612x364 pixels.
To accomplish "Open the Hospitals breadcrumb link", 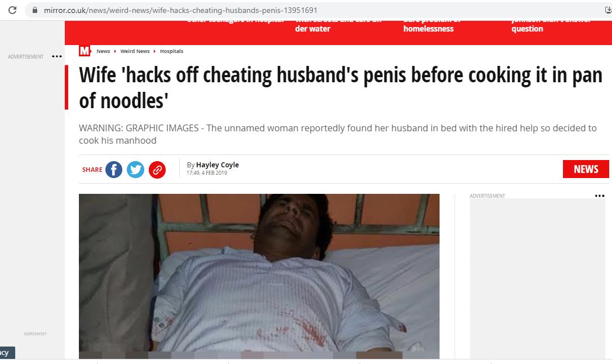I will click(x=171, y=51).
